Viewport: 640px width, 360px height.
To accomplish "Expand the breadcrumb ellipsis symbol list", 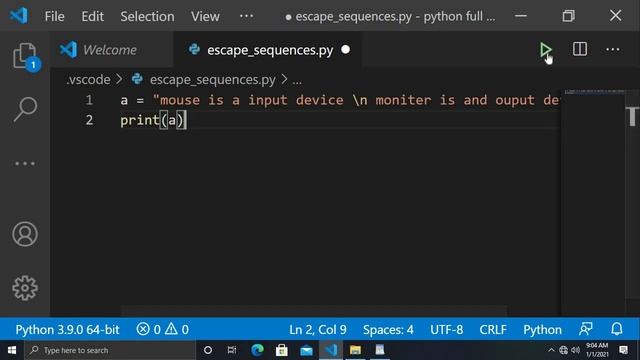I will click(x=297, y=80).
